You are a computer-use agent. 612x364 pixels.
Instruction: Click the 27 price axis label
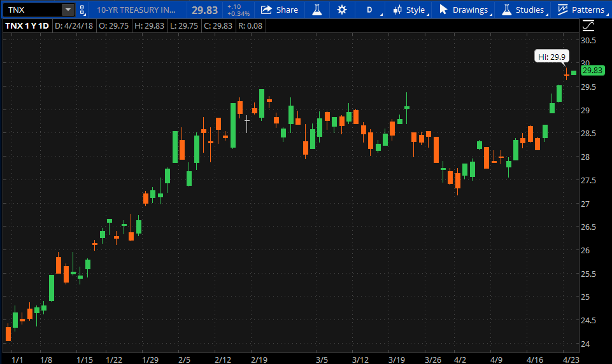tap(585, 204)
